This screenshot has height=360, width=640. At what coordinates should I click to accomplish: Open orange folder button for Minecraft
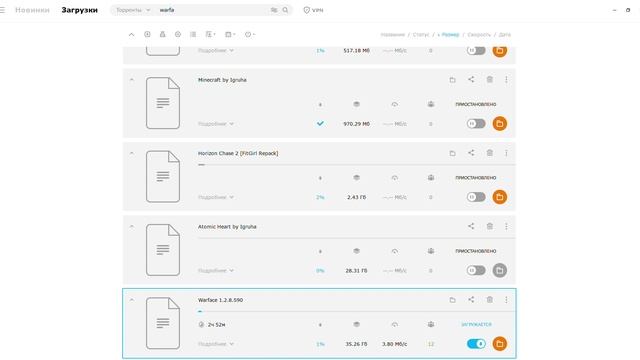500,124
